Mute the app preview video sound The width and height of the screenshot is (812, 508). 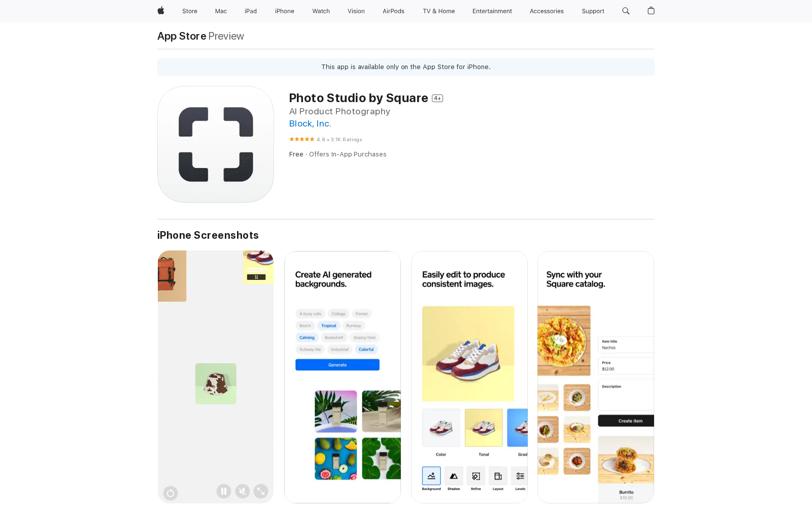click(x=243, y=491)
